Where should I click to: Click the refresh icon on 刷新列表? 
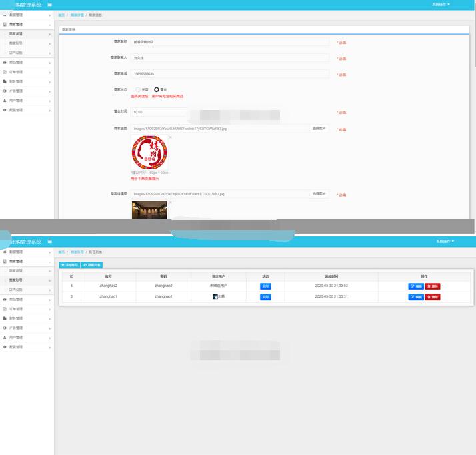[x=83, y=265]
